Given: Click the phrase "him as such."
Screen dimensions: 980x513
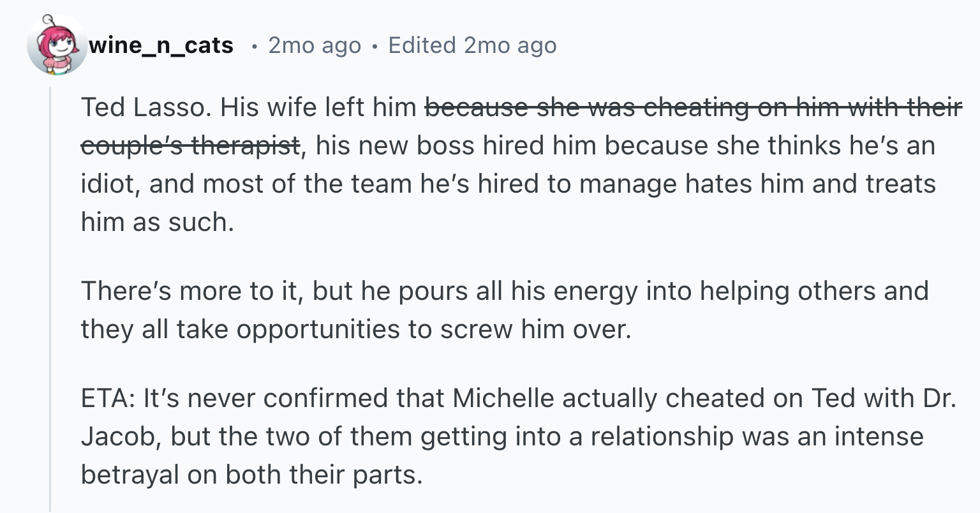Looking at the screenshot, I should 158,222.
